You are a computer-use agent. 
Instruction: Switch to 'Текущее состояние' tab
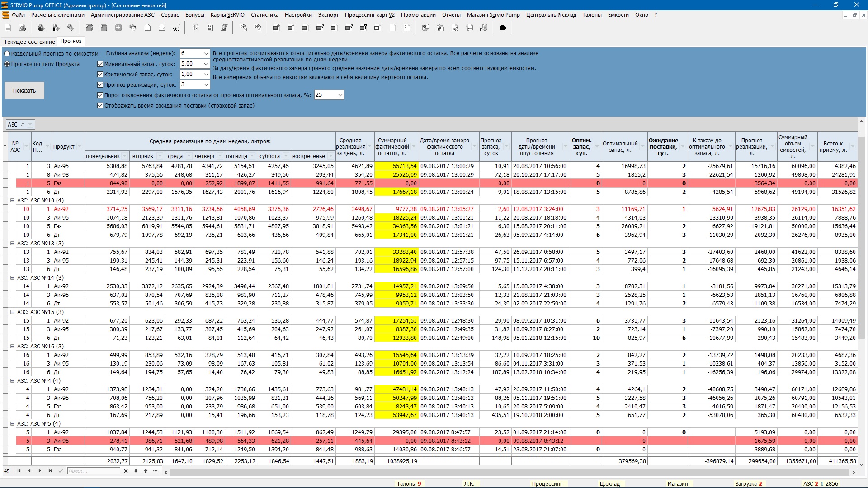29,42
